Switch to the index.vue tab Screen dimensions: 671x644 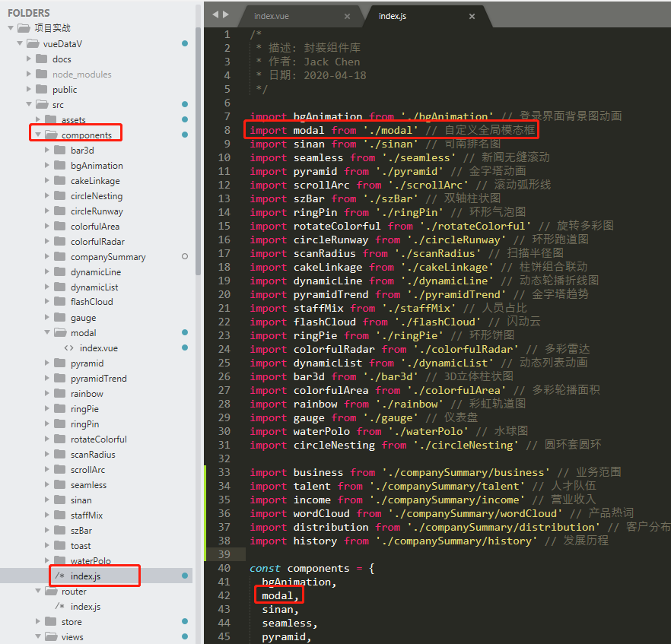[x=272, y=16]
